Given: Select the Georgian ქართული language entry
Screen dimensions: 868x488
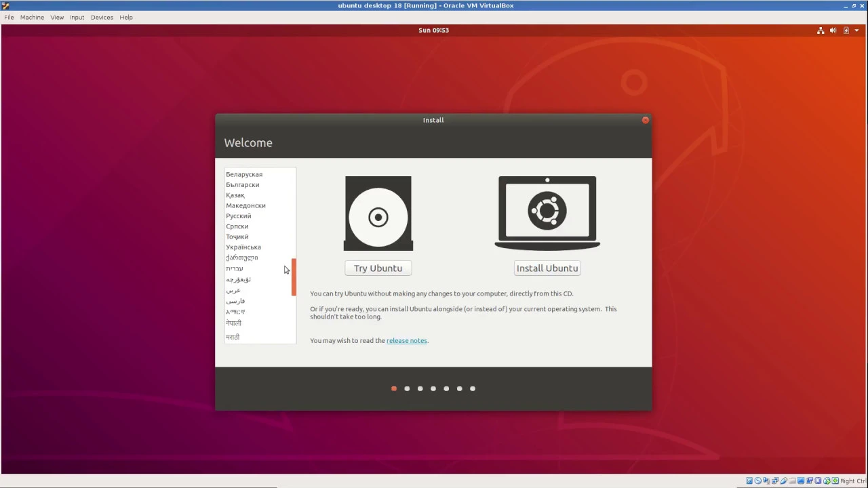Looking at the screenshot, I should [242, 258].
